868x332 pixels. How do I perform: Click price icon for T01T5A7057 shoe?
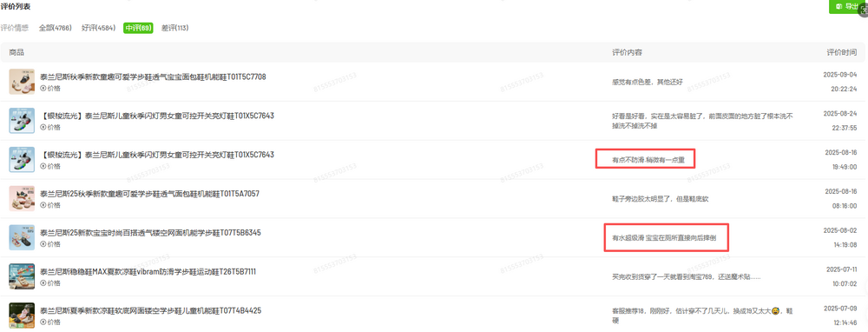pyautogui.click(x=43, y=205)
